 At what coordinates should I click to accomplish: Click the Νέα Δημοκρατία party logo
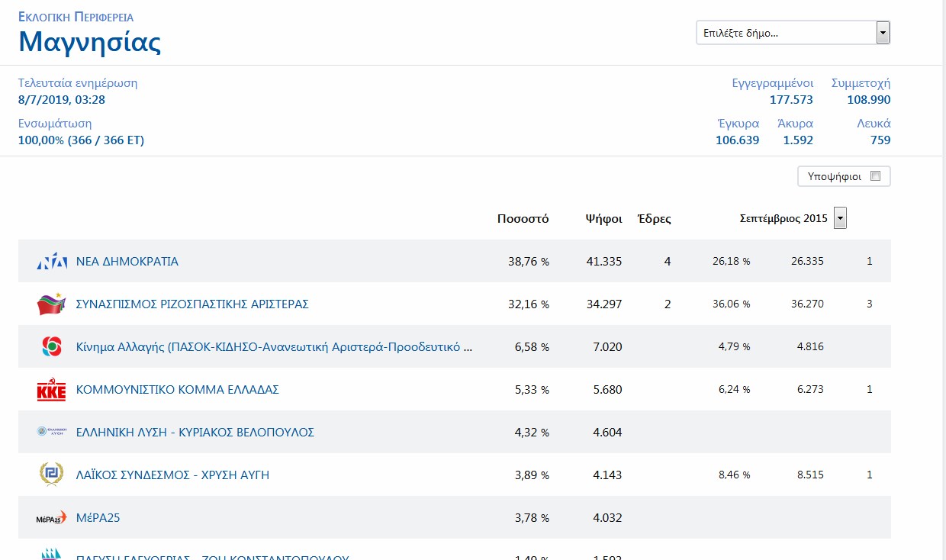pos(52,262)
